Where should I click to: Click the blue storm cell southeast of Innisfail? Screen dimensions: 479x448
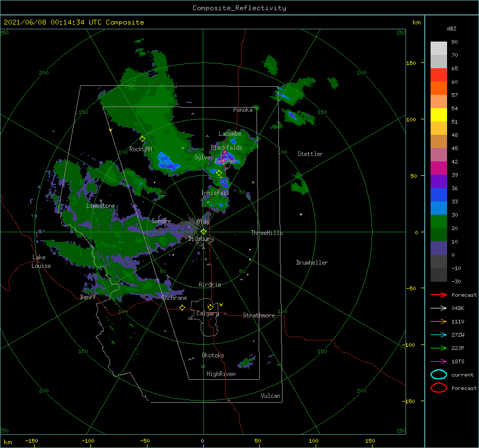pos(221,205)
